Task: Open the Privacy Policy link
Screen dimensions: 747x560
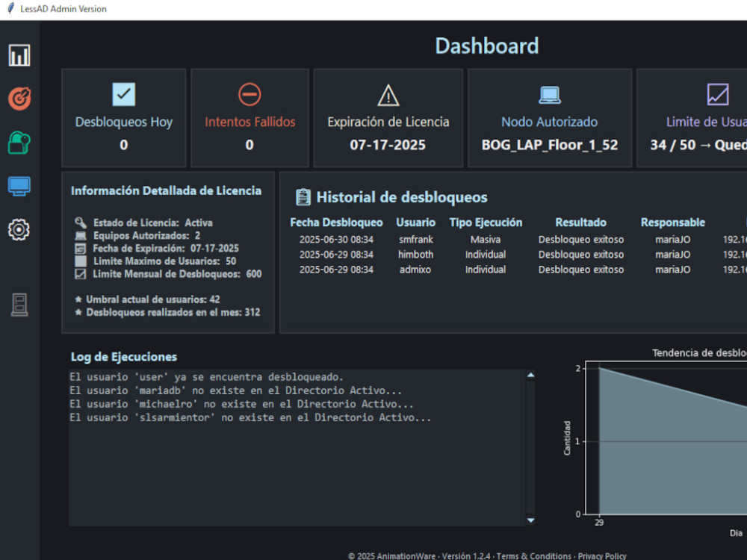Action: [602, 556]
